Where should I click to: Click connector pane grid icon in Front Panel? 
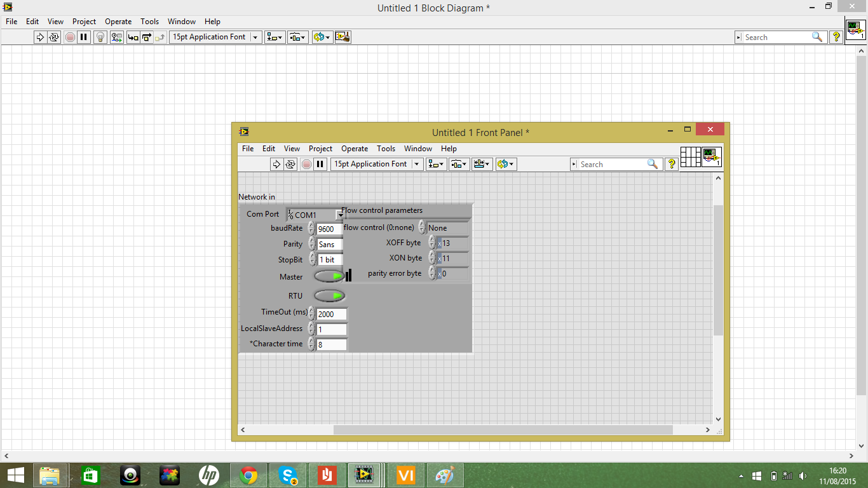[x=690, y=157]
